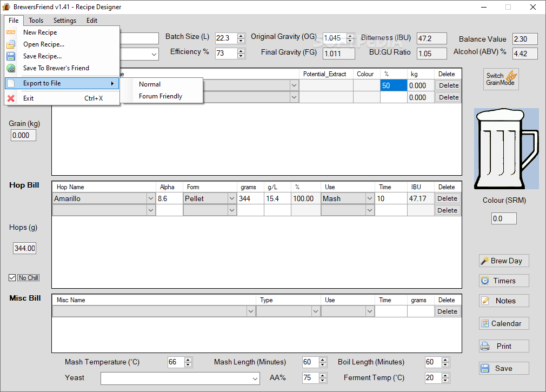Click the Batch Size stepper arrows
Screen dimensions: 546x392
(241, 38)
